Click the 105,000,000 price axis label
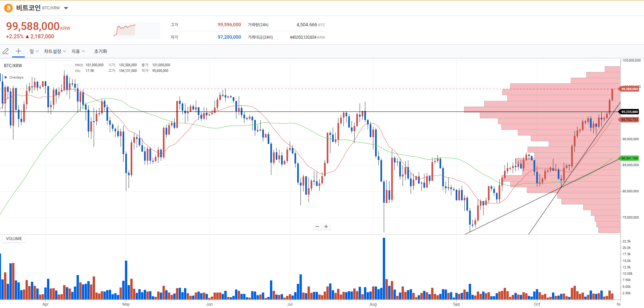Image resolution: width=644 pixels, height=308 pixels. 632,61
